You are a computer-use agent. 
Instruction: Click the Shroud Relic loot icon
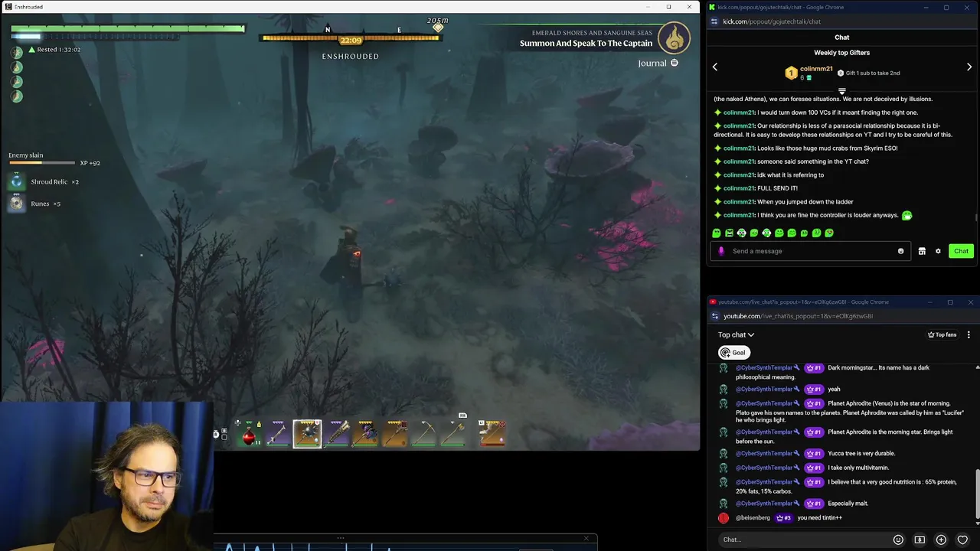click(17, 182)
